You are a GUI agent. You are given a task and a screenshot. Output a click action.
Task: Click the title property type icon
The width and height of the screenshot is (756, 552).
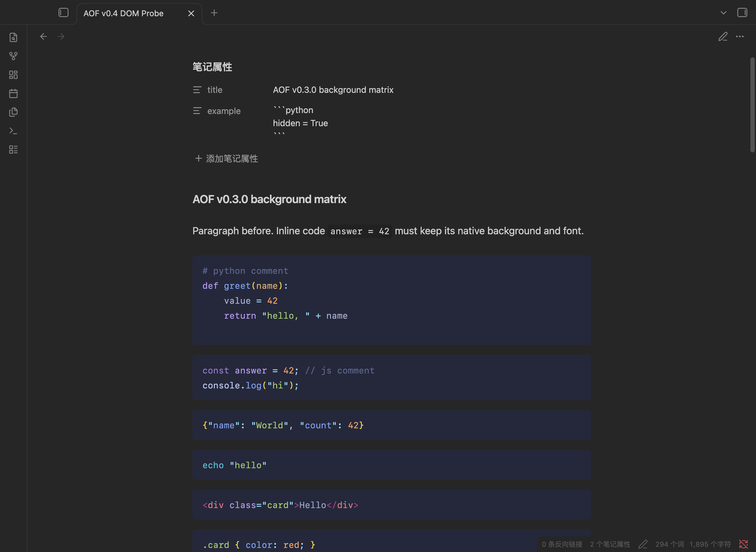coord(197,90)
